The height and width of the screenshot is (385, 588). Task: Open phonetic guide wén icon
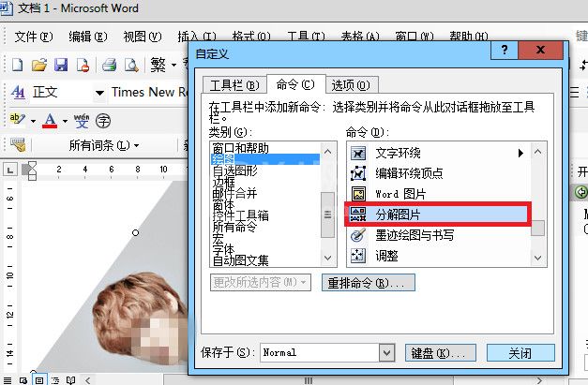(x=82, y=121)
